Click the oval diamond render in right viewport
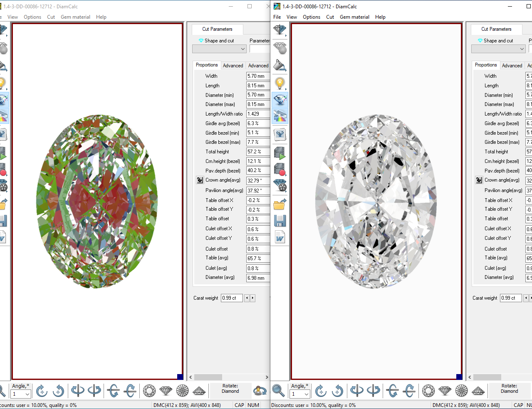The height and width of the screenshot is (409, 532). click(376, 202)
